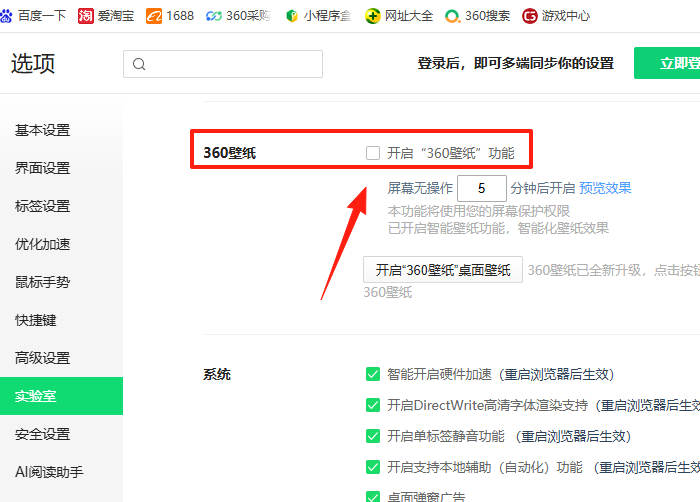Go to 快捷键 section
Viewport: 700px width, 502px height.
[x=62, y=320]
